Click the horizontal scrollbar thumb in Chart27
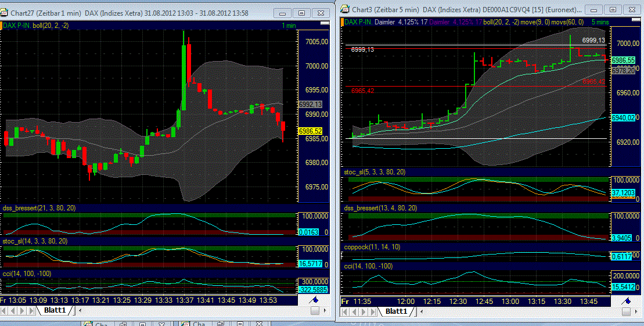 (x=315, y=311)
